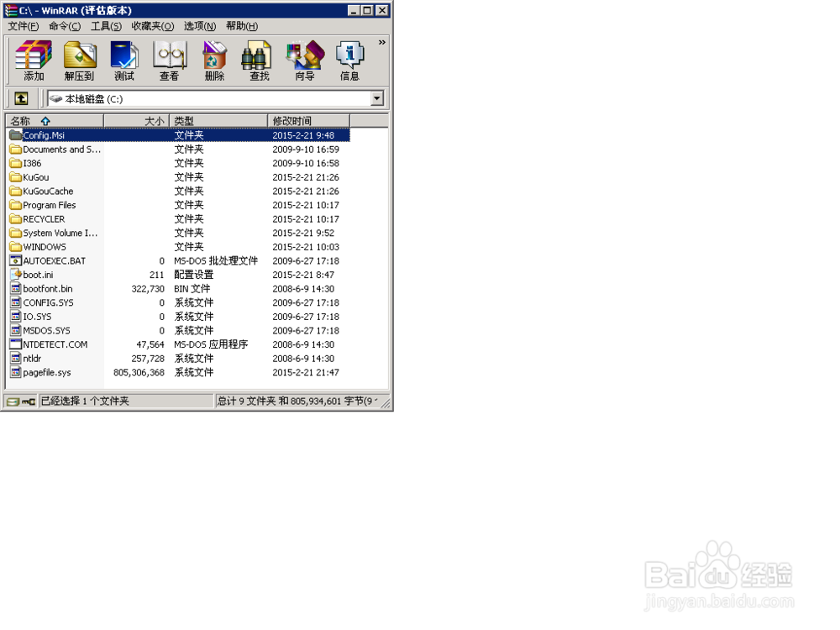Go up one folder level
Screen dimensions: 840x630
click(x=21, y=98)
